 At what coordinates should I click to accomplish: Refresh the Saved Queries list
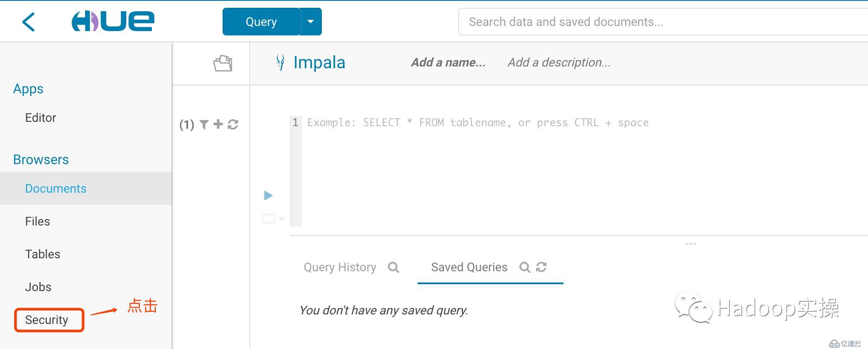[x=541, y=267]
